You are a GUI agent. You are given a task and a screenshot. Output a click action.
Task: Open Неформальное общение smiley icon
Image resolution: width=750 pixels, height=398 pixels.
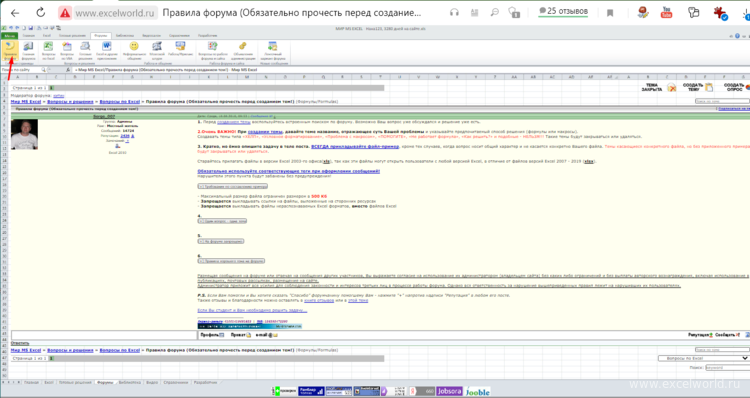(134, 51)
